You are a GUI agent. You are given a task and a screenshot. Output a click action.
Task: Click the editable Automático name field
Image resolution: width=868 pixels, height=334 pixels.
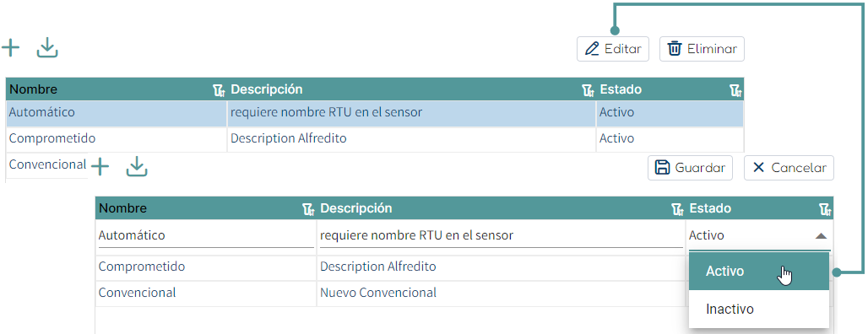pyautogui.click(x=205, y=236)
